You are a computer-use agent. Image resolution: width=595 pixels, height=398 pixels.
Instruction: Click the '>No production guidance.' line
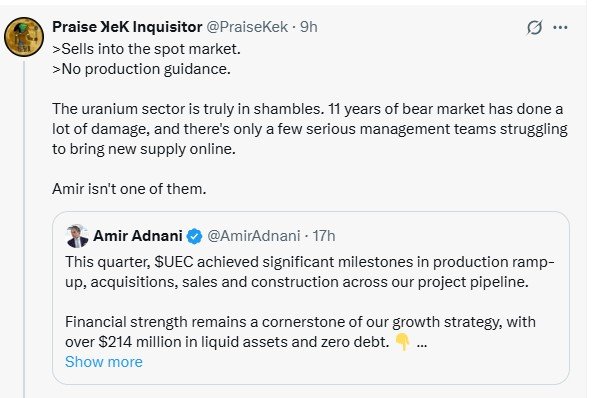tap(141, 69)
